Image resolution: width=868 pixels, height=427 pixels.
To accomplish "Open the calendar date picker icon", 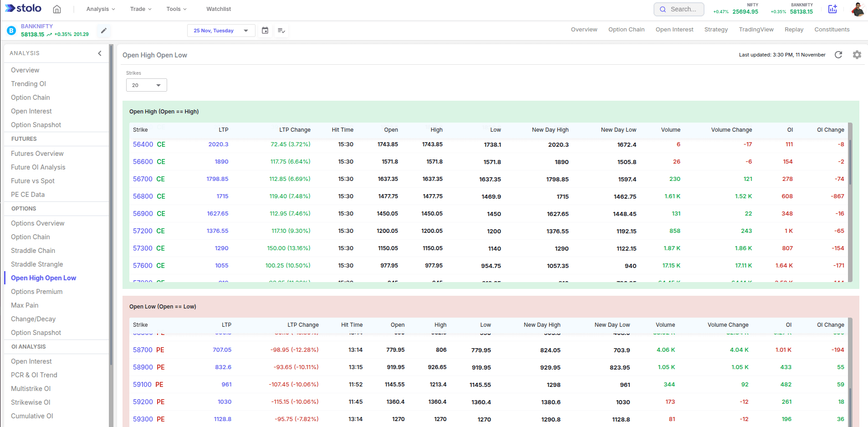I will [x=265, y=31].
